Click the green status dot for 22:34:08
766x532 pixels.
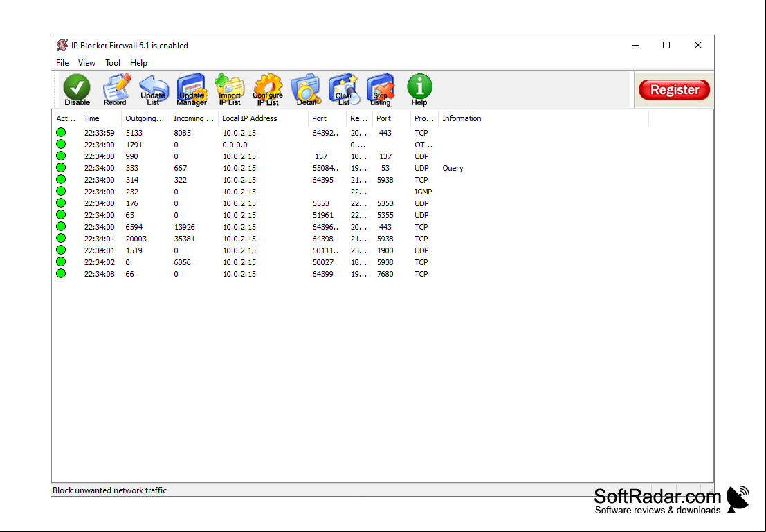tap(61, 273)
